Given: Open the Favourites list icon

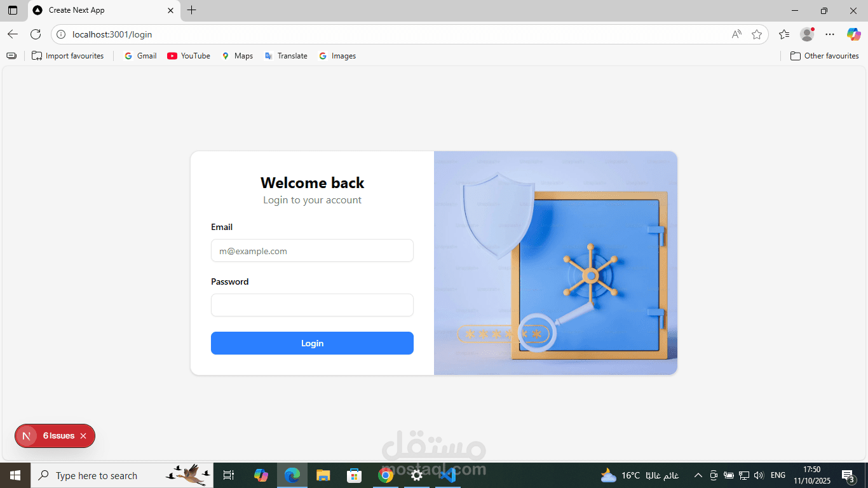Looking at the screenshot, I should [x=784, y=34].
